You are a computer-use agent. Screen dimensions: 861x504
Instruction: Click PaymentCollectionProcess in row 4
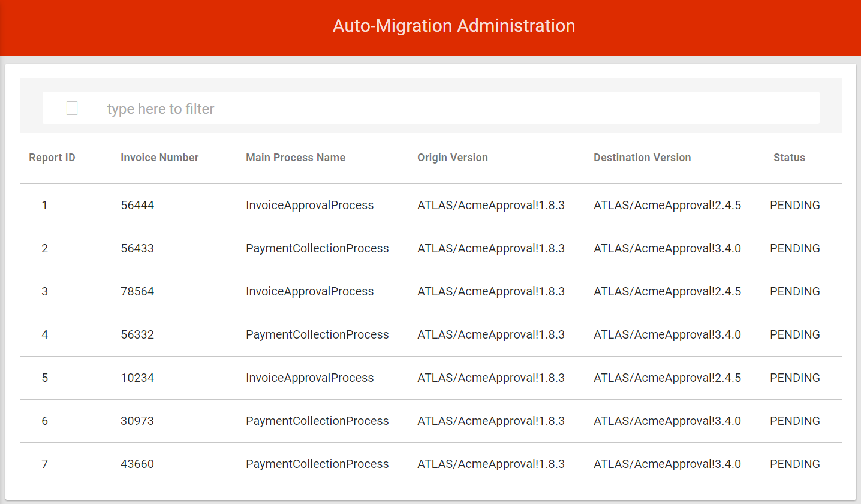pyautogui.click(x=317, y=334)
